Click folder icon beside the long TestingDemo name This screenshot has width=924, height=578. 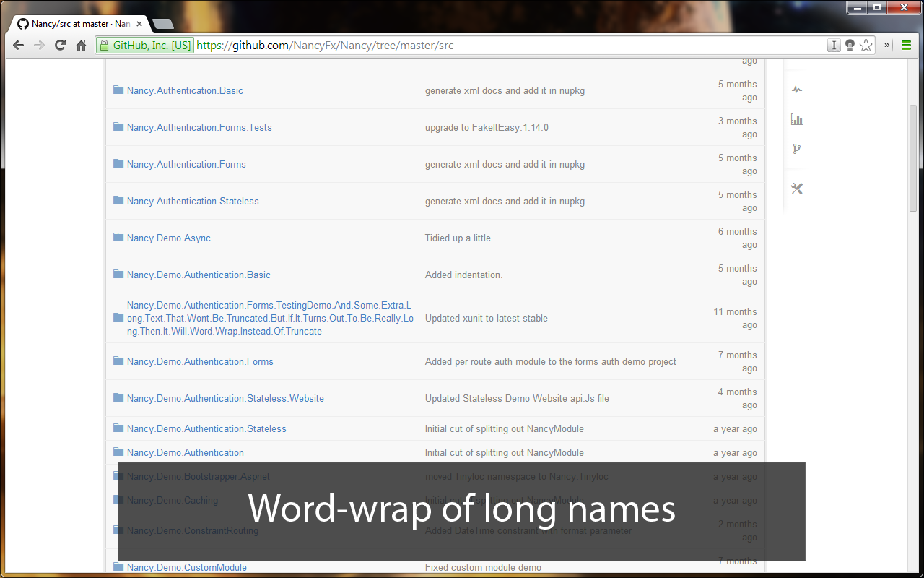click(118, 317)
